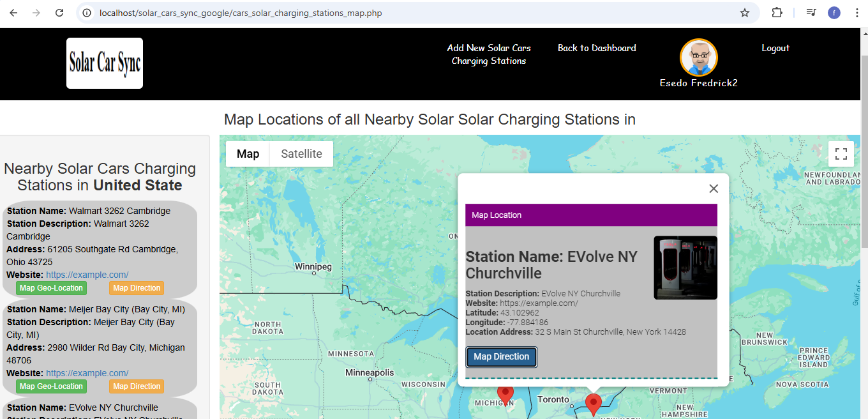Click the Esedo Fredrick2 profile avatar
This screenshot has height=419, width=868.
point(698,56)
